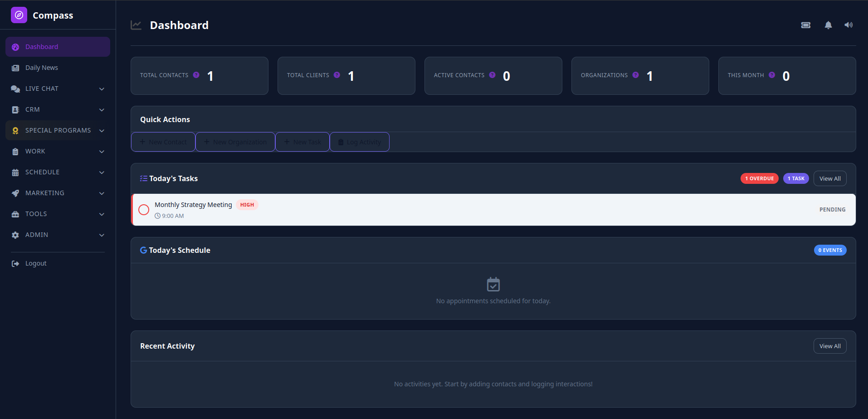The height and width of the screenshot is (419, 868).
Task: Click the 0 EVENTS schedule badge
Action: tap(829, 250)
